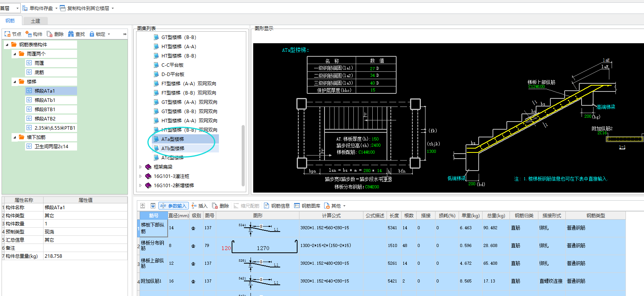Select GT型楼梯 (B-B) 双网双向 entry

tap(189, 111)
